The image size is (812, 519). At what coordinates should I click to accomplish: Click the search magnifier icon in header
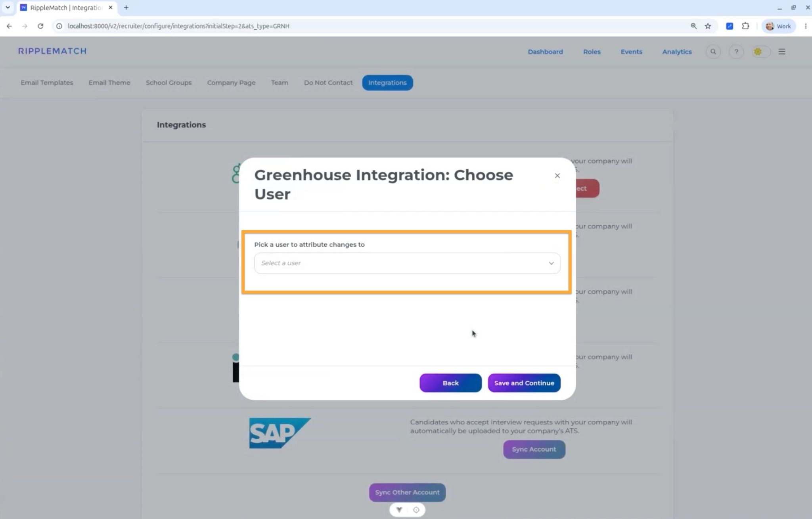(713, 52)
